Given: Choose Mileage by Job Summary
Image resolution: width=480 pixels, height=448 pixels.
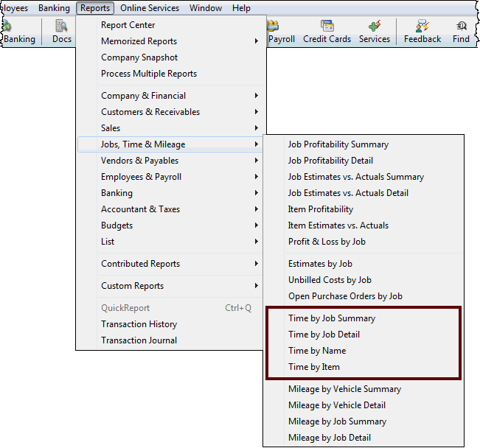Looking at the screenshot, I should click(x=364, y=421).
